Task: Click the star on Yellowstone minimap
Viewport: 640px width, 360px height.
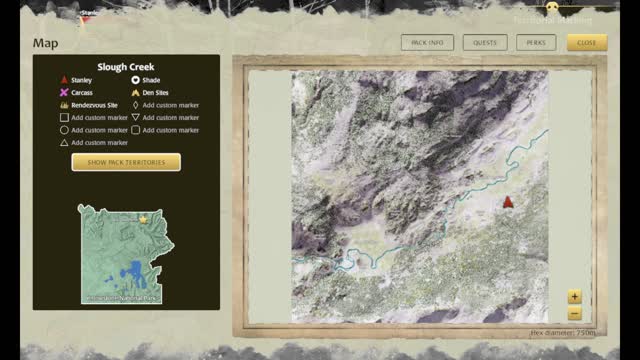Action: pyautogui.click(x=143, y=220)
